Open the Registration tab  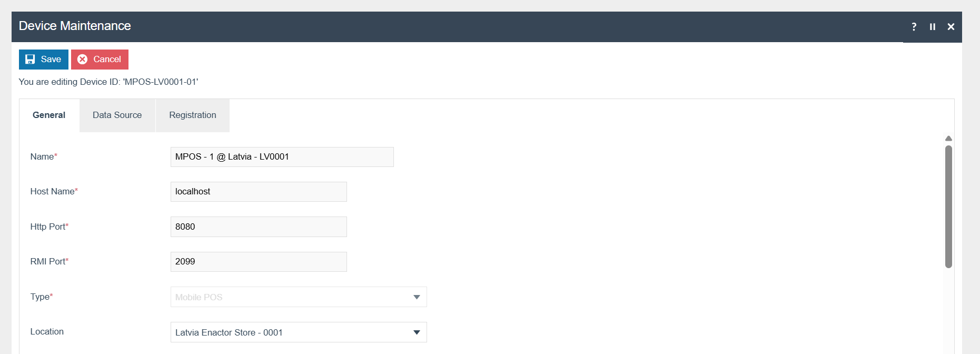coord(192,115)
